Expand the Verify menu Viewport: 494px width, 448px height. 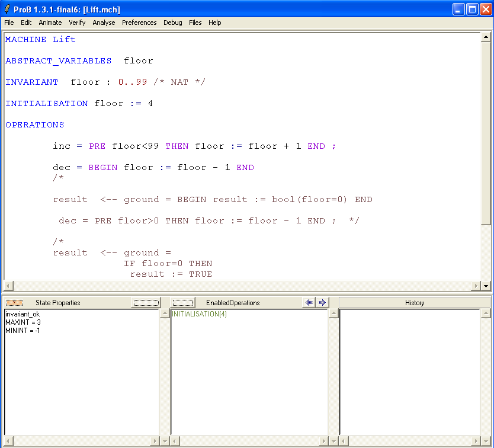tap(77, 23)
